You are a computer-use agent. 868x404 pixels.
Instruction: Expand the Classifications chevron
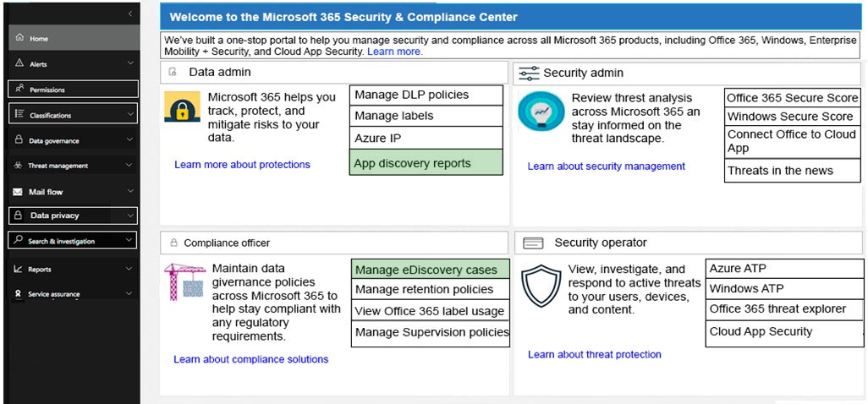point(130,114)
